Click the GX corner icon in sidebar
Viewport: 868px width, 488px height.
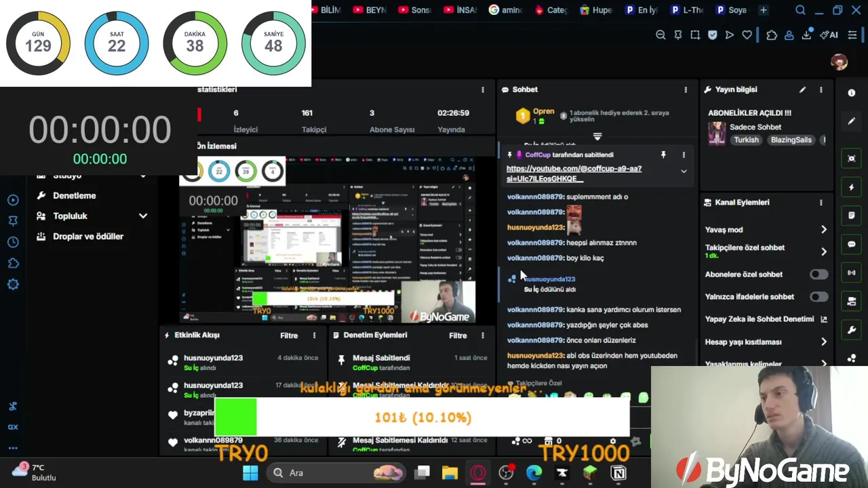point(13,427)
